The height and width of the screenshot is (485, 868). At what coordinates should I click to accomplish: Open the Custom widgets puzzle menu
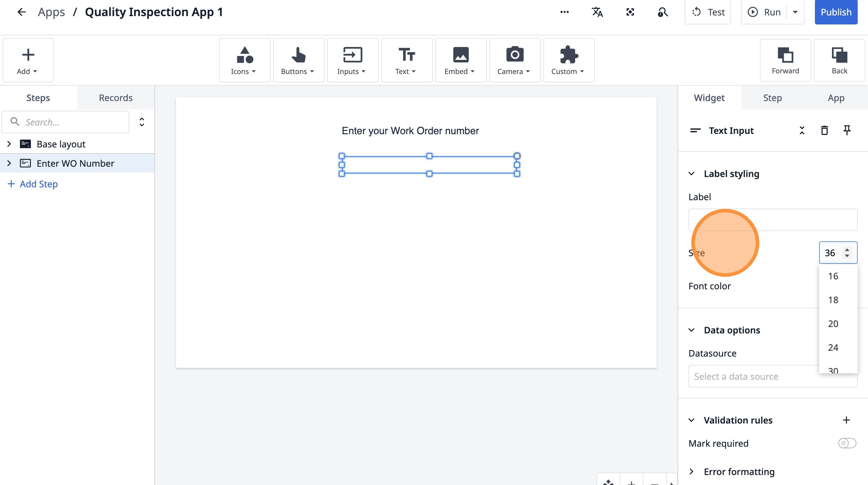point(568,60)
